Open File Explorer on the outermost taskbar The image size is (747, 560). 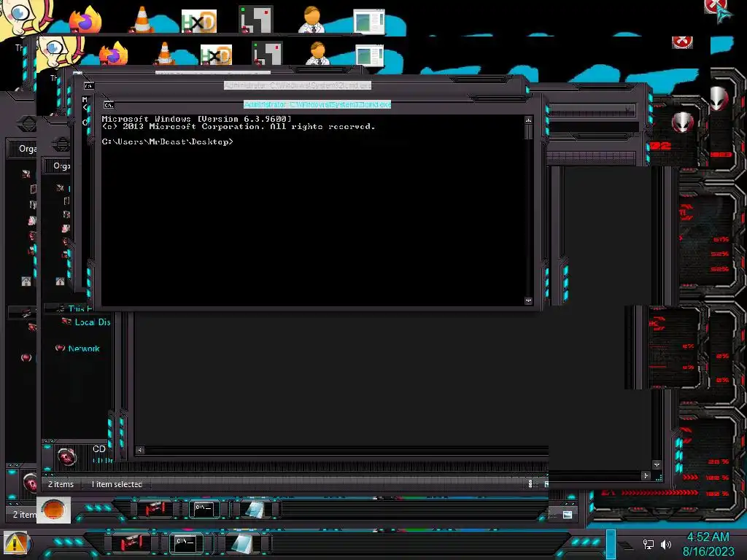point(130,542)
